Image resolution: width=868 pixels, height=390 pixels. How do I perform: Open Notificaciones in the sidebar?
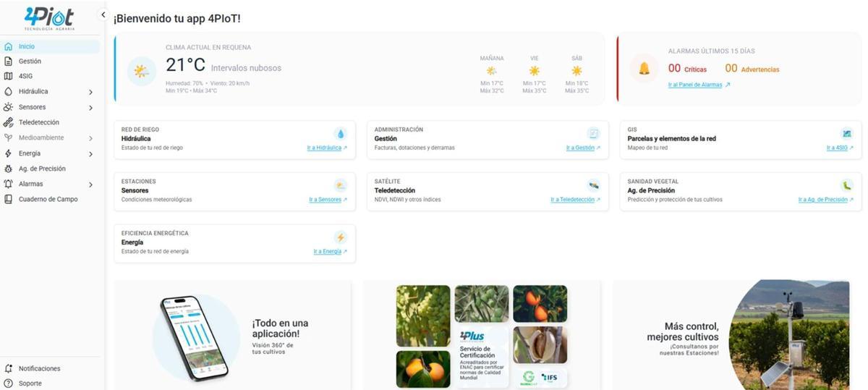click(x=51, y=368)
